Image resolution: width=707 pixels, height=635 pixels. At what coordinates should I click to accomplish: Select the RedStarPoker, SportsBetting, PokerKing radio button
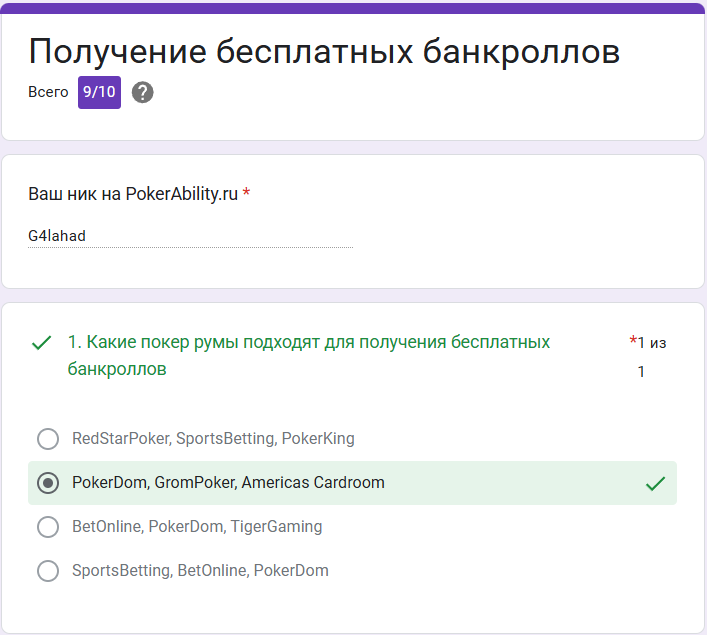[48, 439]
